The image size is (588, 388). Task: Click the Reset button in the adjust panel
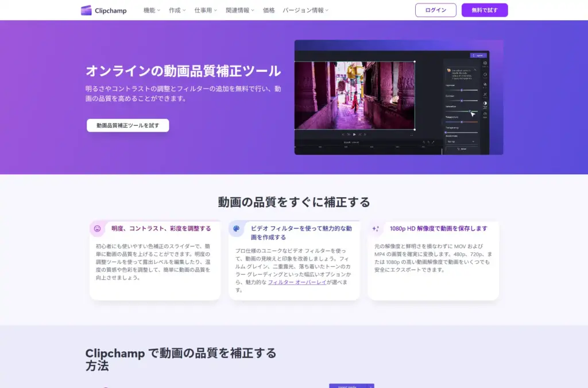click(x=462, y=149)
